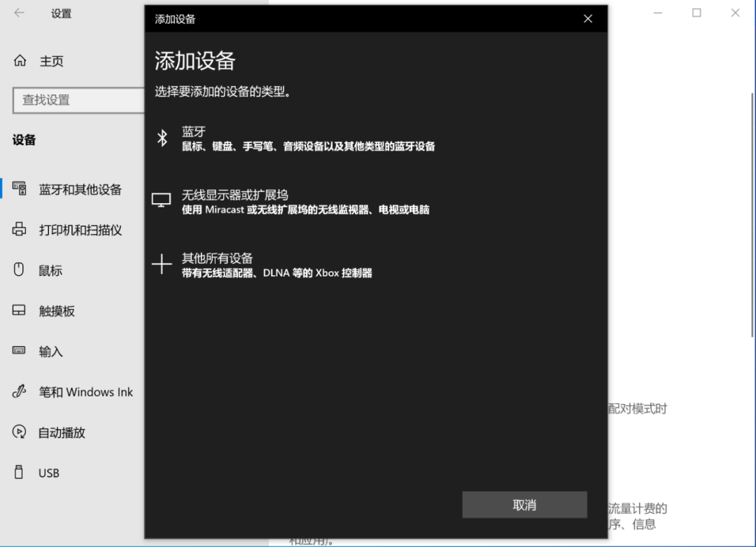Close the Settings window
756x547 pixels.
click(x=735, y=13)
